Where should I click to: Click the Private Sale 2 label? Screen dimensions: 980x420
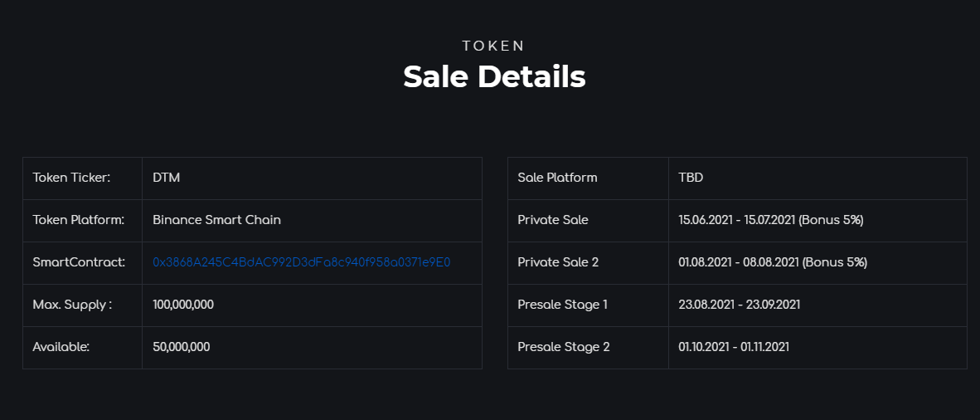(x=558, y=262)
